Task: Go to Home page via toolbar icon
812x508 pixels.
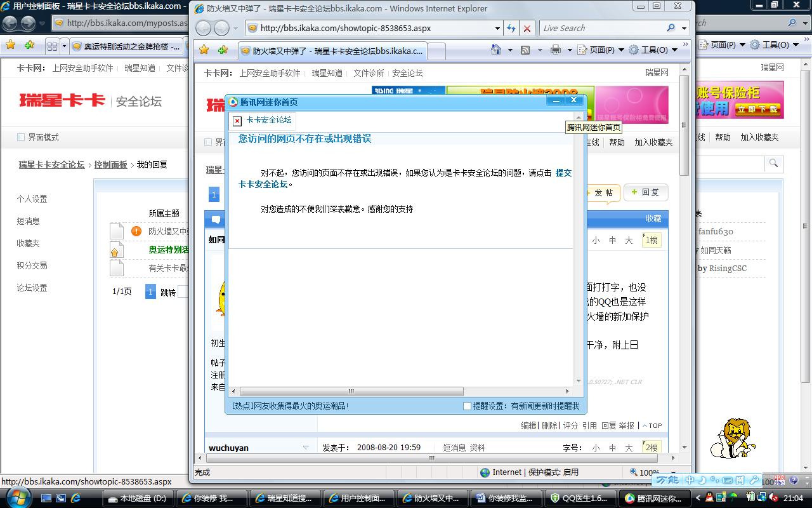Action: coord(496,50)
